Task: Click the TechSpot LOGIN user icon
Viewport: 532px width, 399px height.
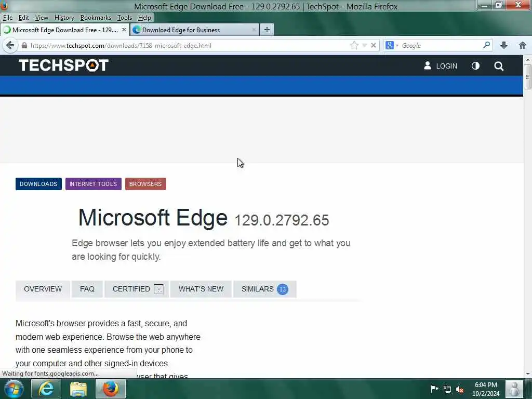Action: [428, 66]
